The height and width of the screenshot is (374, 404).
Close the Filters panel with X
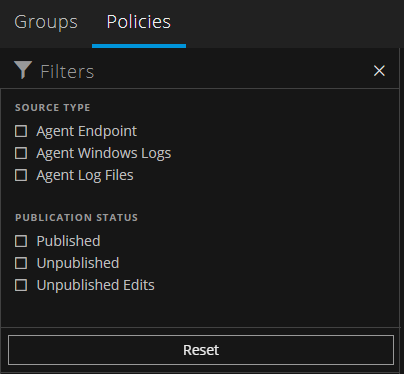point(379,71)
